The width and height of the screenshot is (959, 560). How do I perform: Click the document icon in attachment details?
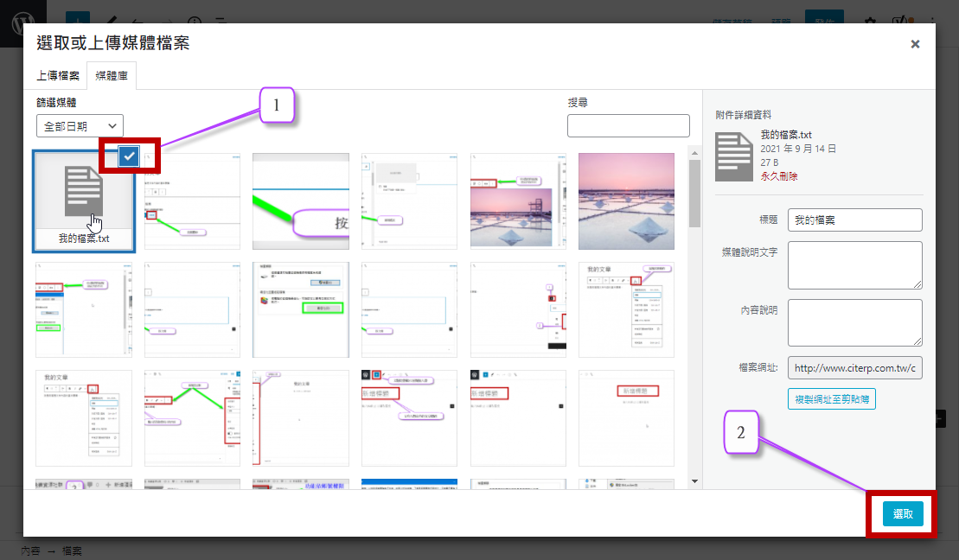(734, 154)
